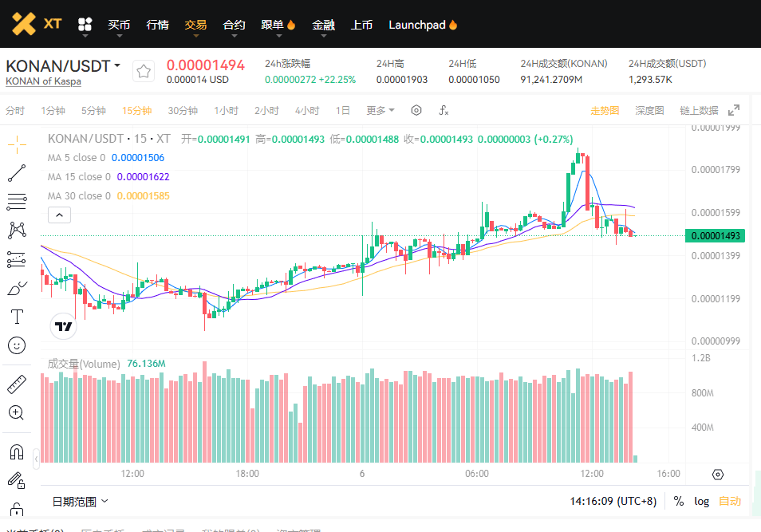
Task: Toggle log scale on price axis
Action: point(701,501)
